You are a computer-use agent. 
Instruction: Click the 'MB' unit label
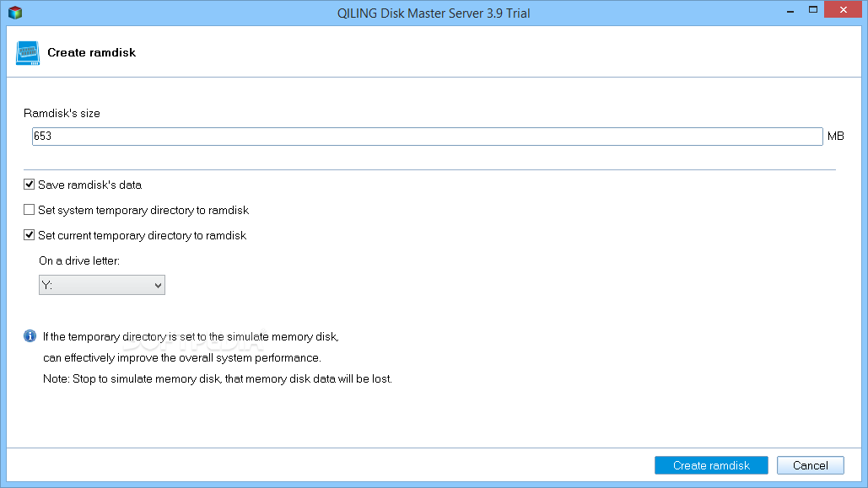tap(836, 136)
